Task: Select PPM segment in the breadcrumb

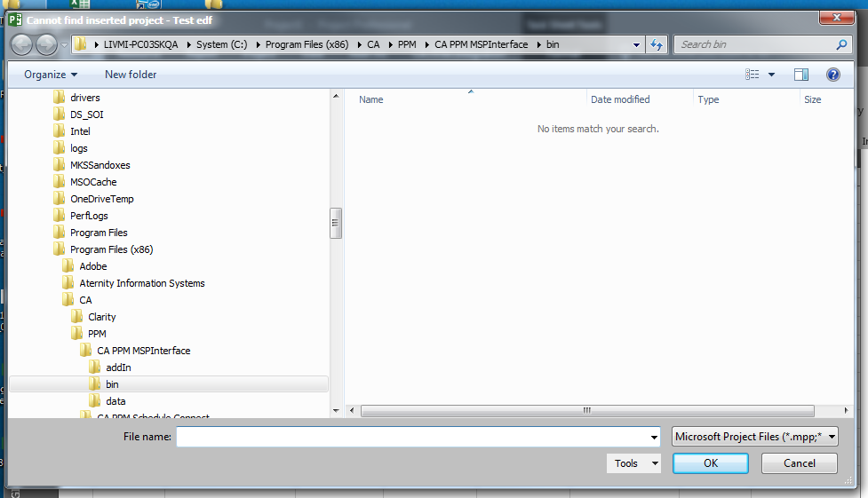Action: pyautogui.click(x=407, y=44)
